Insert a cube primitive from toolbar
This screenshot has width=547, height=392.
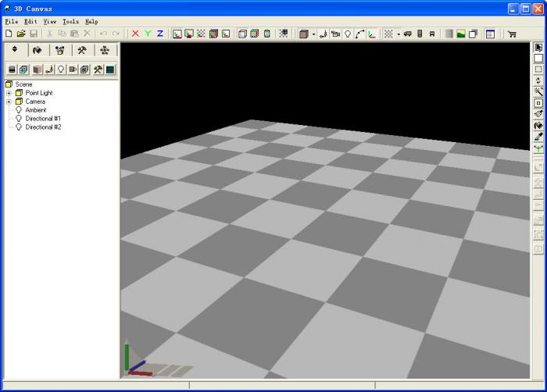click(x=304, y=34)
